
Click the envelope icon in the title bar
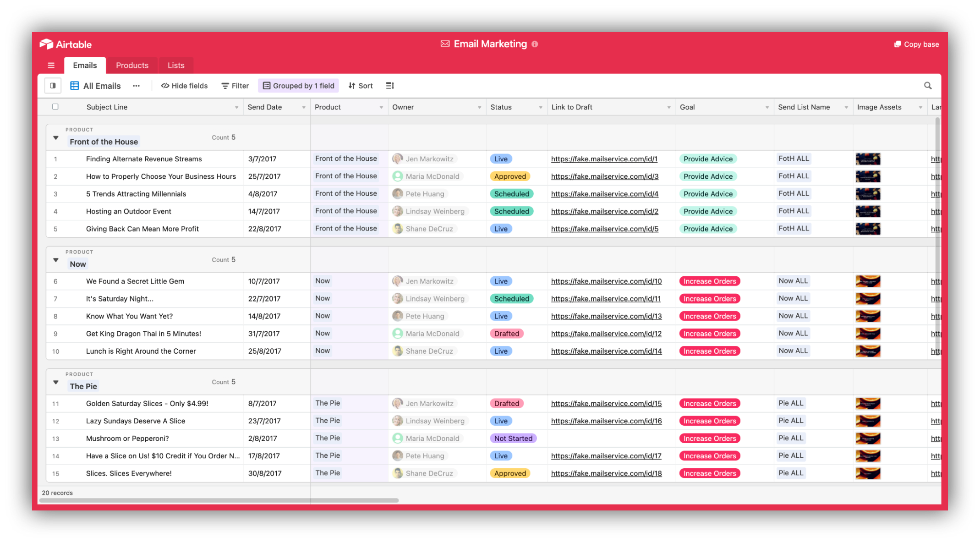[x=445, y=44]
